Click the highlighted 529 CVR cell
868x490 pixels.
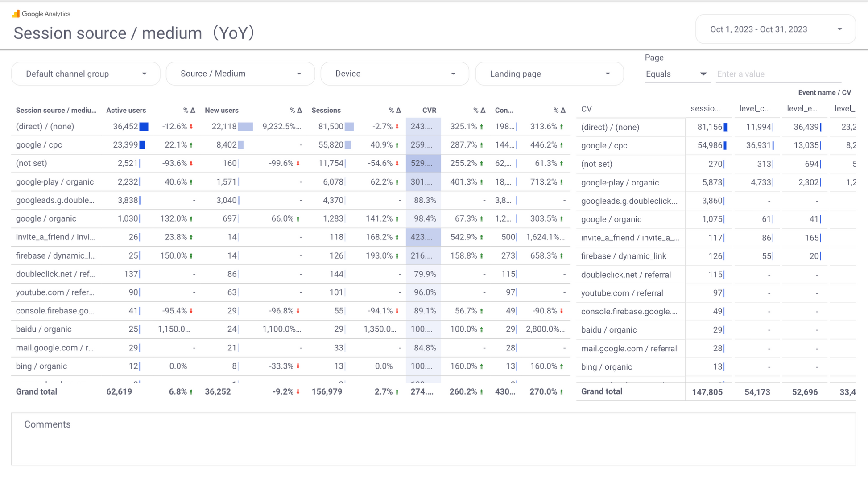pyautogui.click(x=423, y=163)
